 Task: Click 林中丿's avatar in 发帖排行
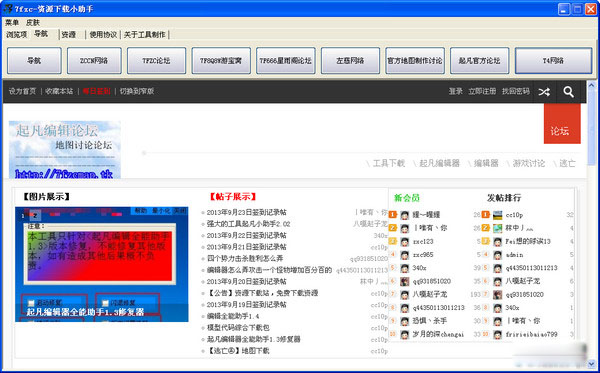pyautogui.click(x=497, y=228)
